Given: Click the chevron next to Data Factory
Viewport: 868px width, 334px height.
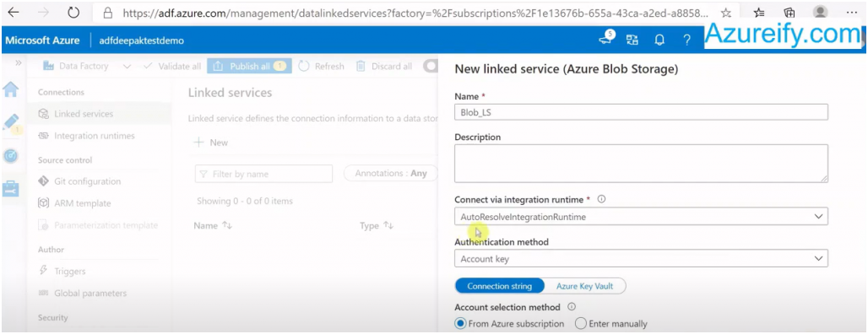Looking at the screenshot, I should pos(127,67).
